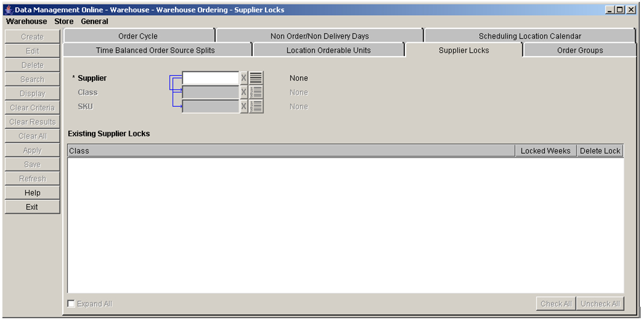This screenshot has width=644, height=323.
Task: Click the Uncheck All button
Action: (600, 304)
